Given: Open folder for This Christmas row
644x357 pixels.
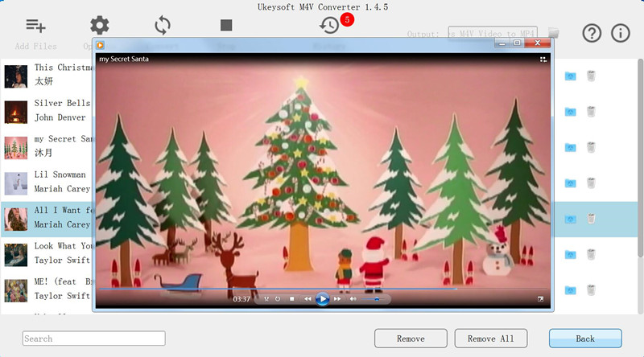Looking at the screenshot, I should 570,76.
